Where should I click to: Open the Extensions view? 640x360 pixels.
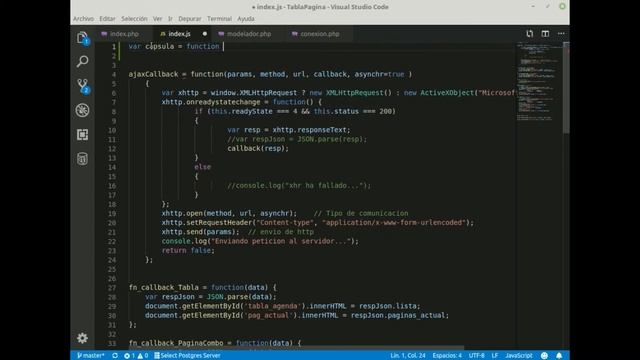82,135
